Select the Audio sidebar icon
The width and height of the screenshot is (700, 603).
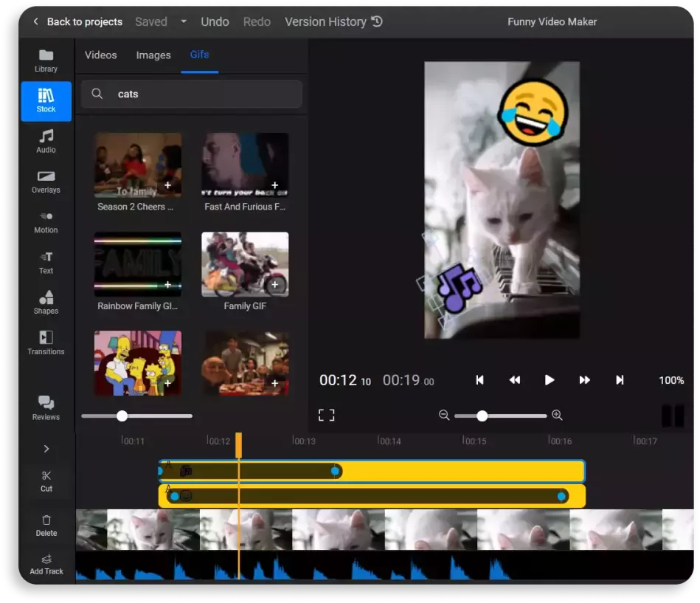click(46, 141)
